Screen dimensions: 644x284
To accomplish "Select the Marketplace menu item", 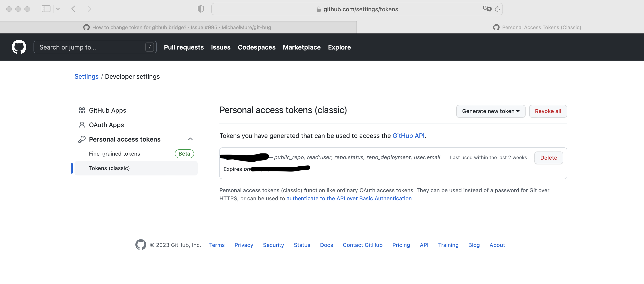I will 301,47.
